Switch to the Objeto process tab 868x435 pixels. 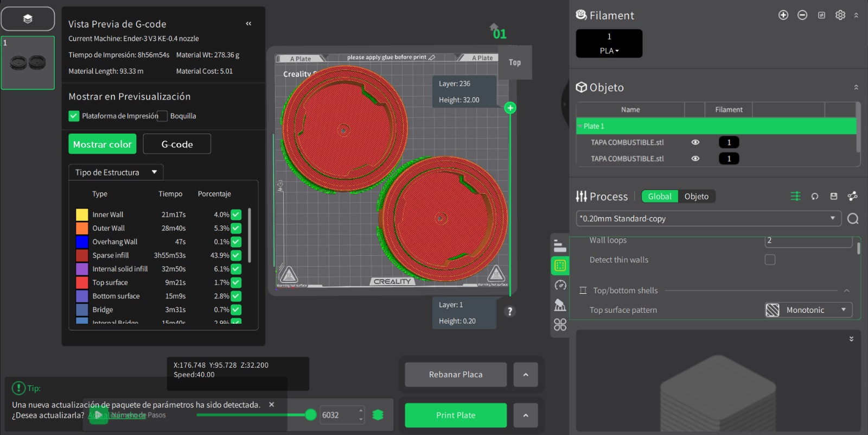[x=696, y=197]
